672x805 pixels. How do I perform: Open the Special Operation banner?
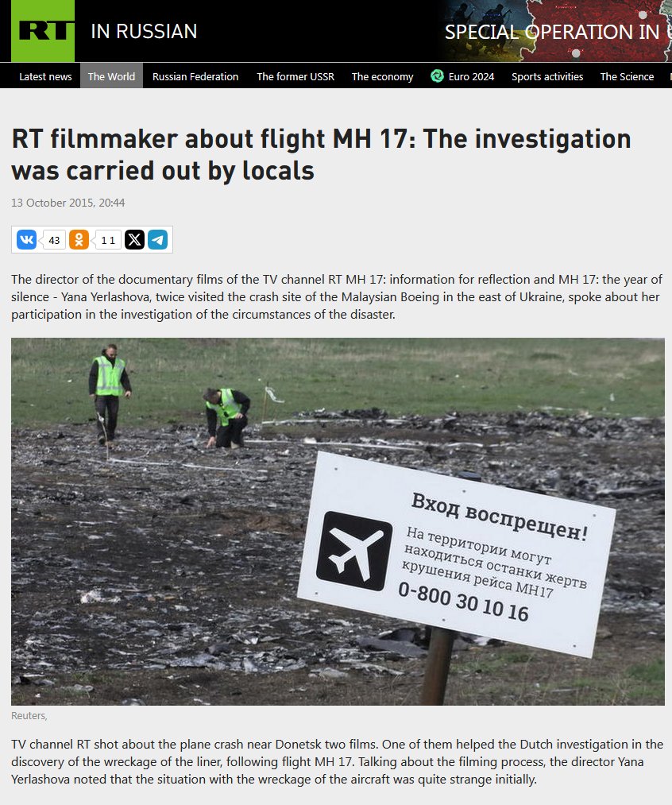click(x=556, y=31)
